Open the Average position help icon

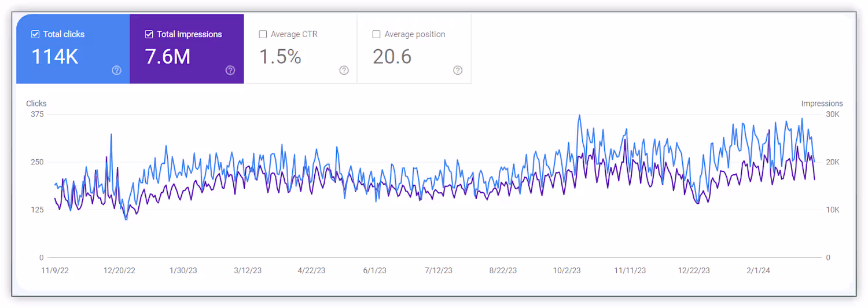pos(458,70)
